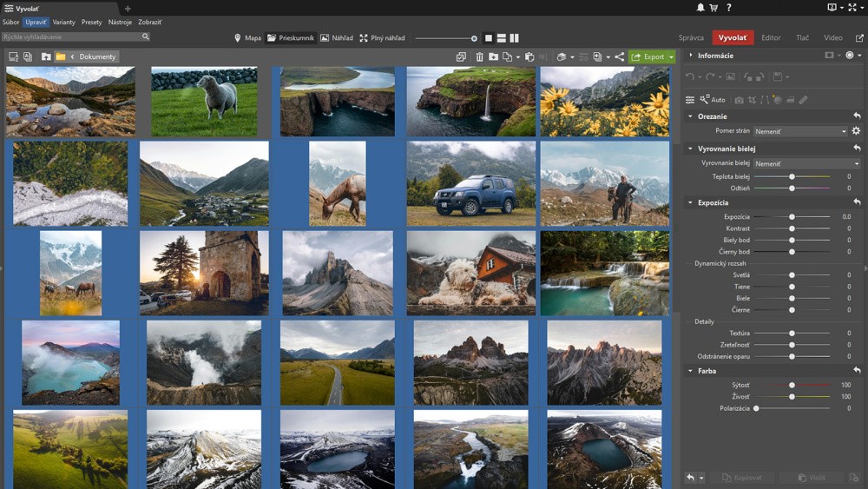
Task: Click the share icon beside Export
Action: point(619,56)
